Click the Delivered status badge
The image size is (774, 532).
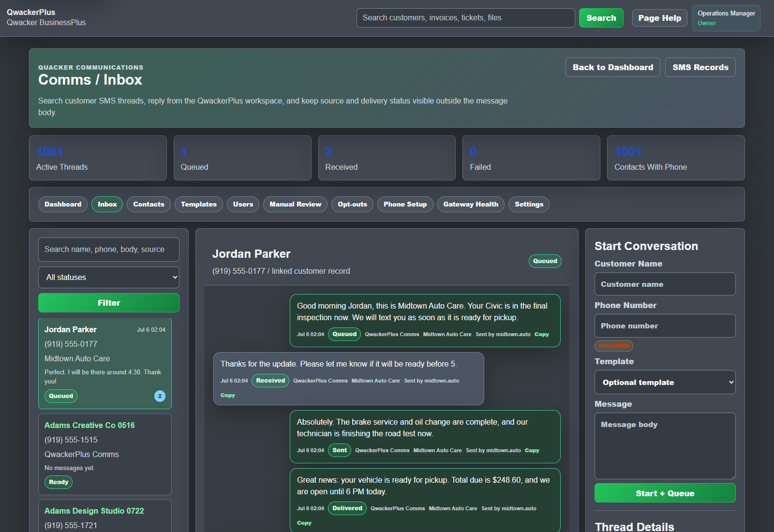(x=347, y=508)
